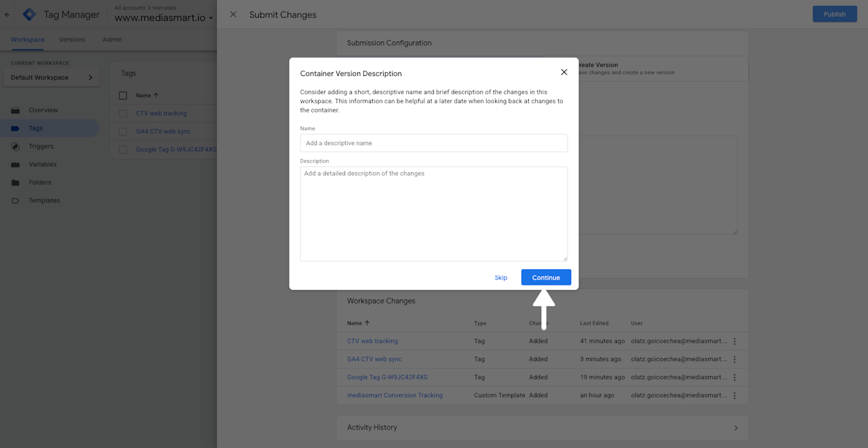Viewport: 868px width, 448px height.
Task: Select all tags with the header checkbox
Action: (x=123, y=96)
